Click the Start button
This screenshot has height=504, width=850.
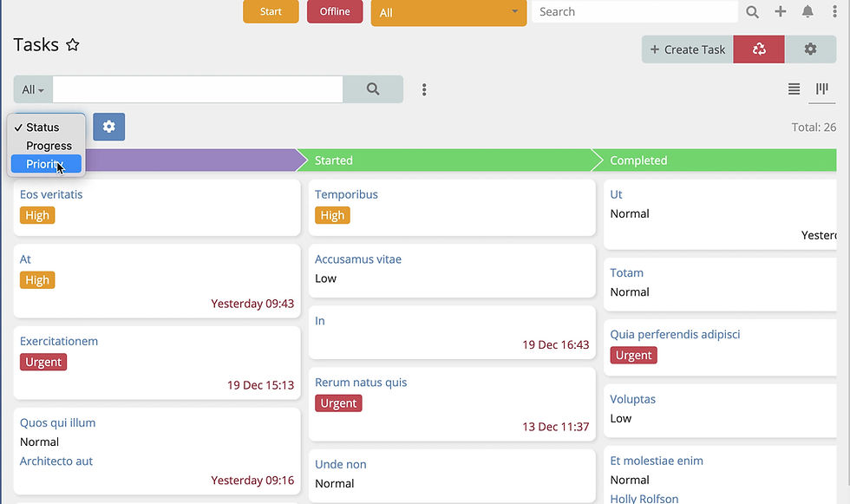click(x=271, y=11)
